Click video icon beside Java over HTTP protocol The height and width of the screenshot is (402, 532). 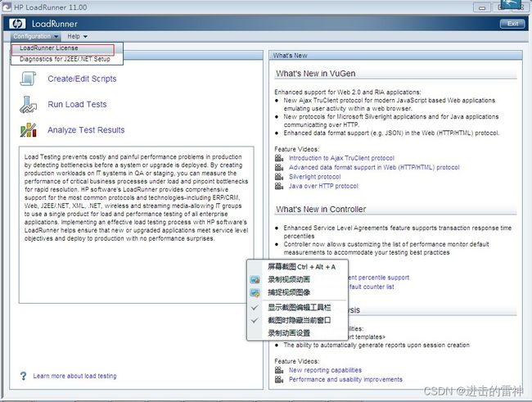pos(279,186)
